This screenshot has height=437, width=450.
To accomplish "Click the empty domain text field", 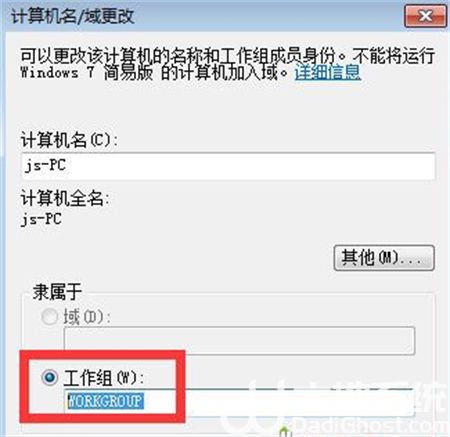I will point(239,341).
